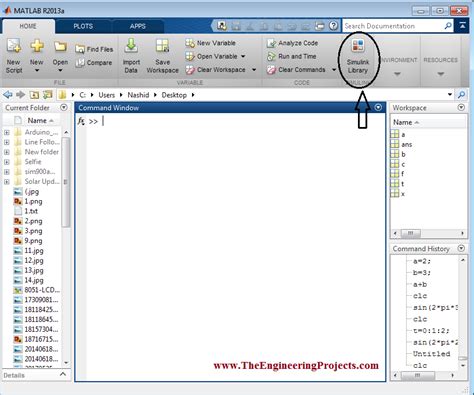Screen dimensions: 474x395
Task: Click the Help question mark icon
Action: [333, 26]
